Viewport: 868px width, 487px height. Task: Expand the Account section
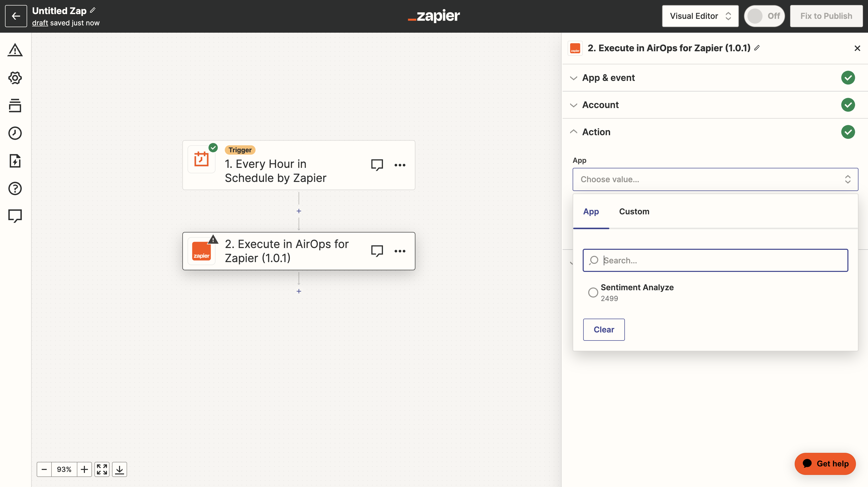point(600,105)
